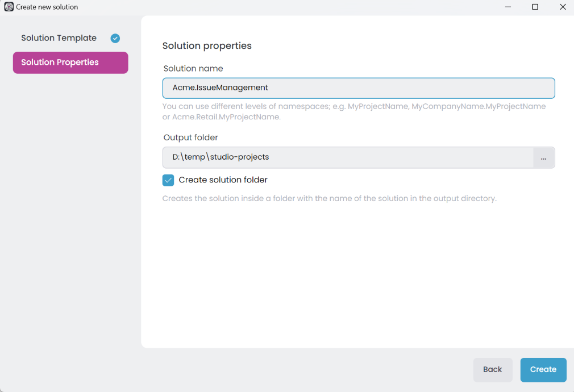This screenshot has width=574, height=392.
Task: Maximize the Create new solution window
Action: pos(535,7)
